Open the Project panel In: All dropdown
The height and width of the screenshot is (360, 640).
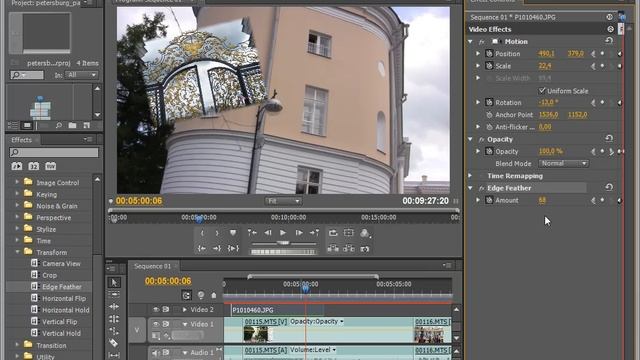click(82, 75)
